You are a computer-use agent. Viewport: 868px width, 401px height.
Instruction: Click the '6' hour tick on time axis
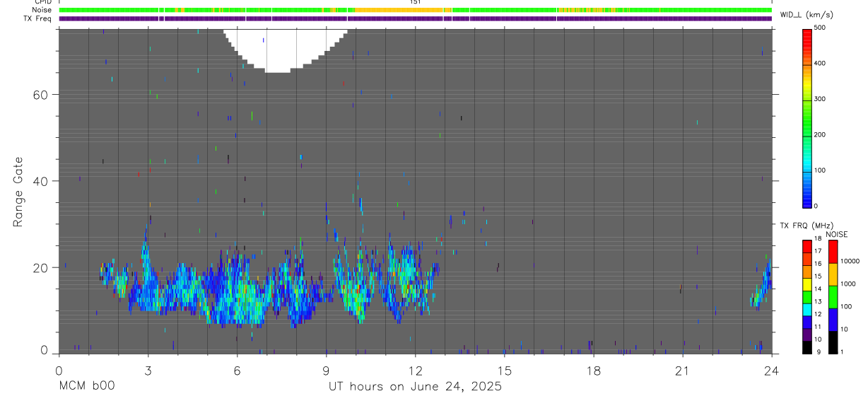point(237,371)
